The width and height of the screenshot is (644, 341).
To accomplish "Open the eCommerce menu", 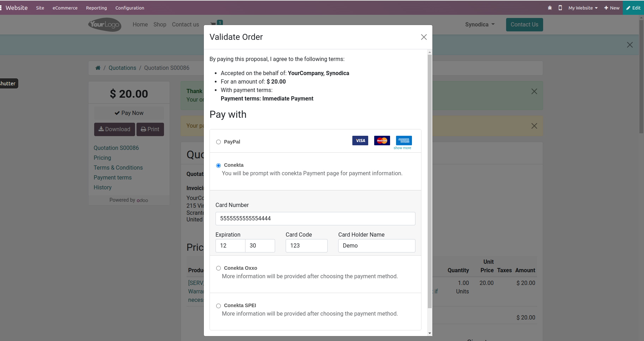I will tap(65, 8).
